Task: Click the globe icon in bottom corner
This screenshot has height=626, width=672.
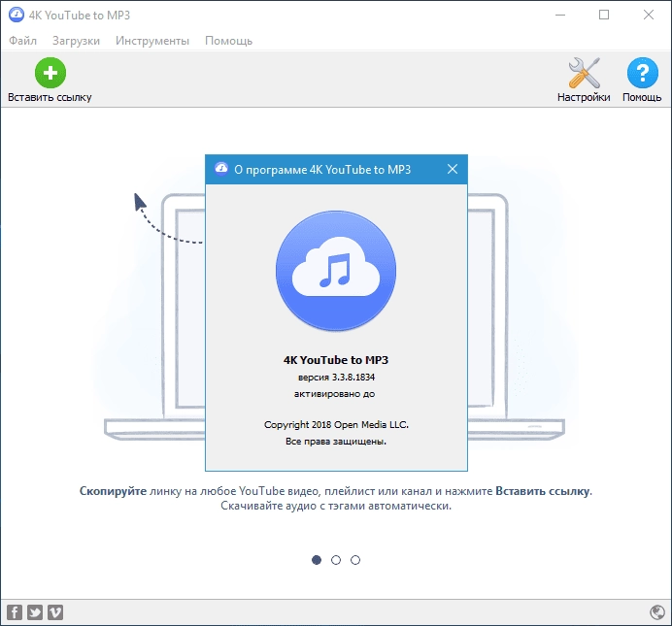Action: coord(657,612)
